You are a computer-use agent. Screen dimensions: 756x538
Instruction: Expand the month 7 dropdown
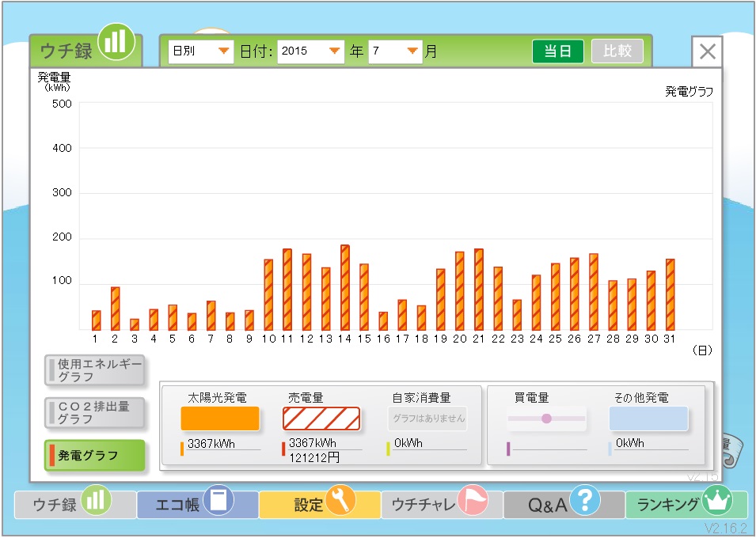click(x=395, y=51)
